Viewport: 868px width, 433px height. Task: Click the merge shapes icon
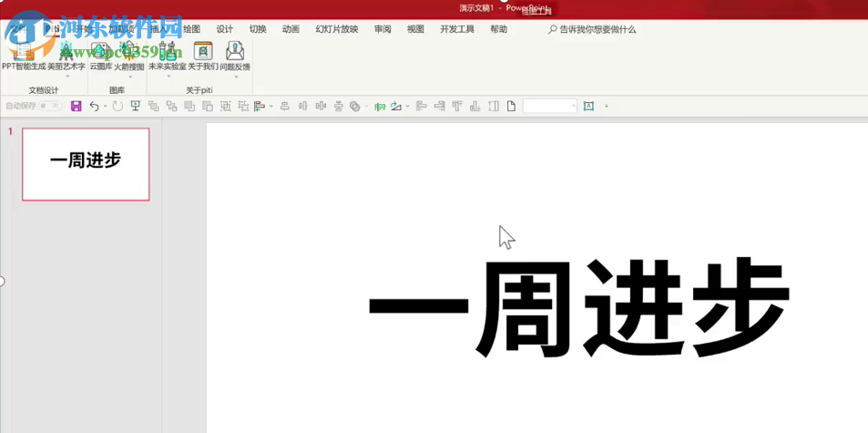click(355, 107)
